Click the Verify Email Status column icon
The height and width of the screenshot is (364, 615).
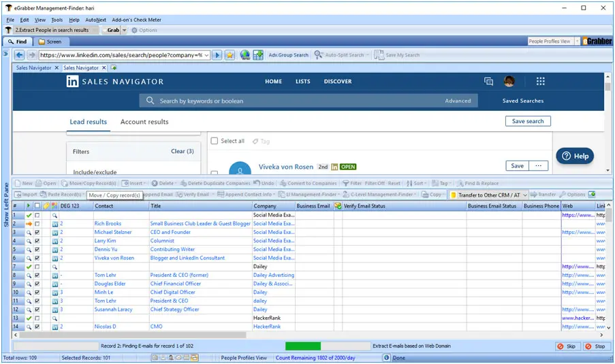click(x=338, y=206)
